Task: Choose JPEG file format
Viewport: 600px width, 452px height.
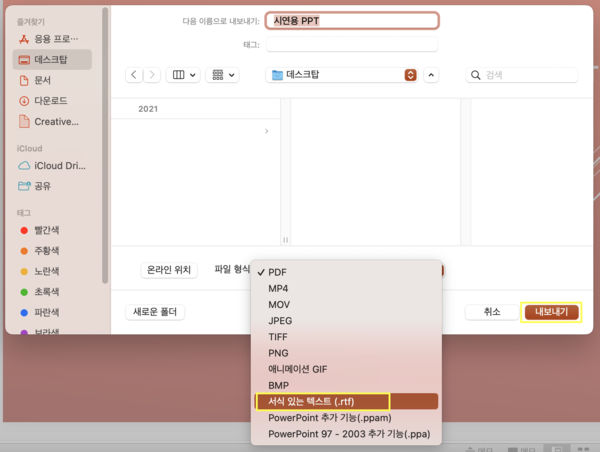Action: click(346, 321)
